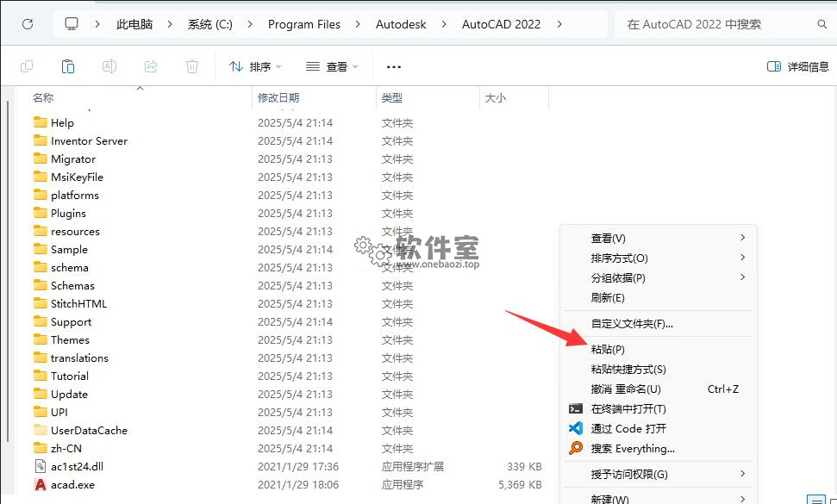This screenshot has height=504, width=837.
Task: Click the Paste clipboard icon in toolbar
Action: (68, 66)
